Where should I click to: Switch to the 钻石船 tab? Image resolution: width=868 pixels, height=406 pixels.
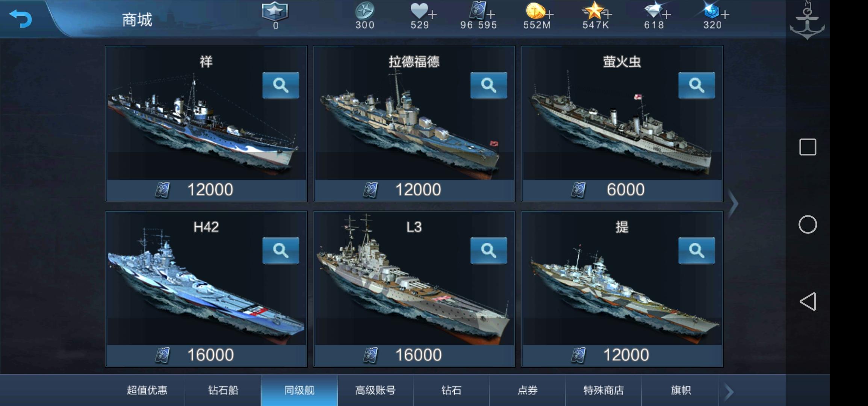[x=223, y=390]
